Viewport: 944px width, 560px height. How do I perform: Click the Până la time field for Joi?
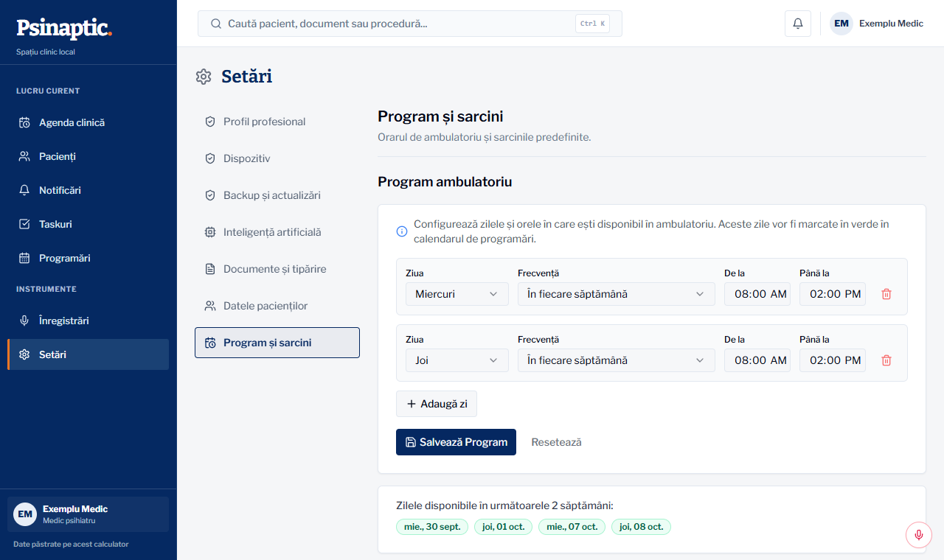point(833,360)
